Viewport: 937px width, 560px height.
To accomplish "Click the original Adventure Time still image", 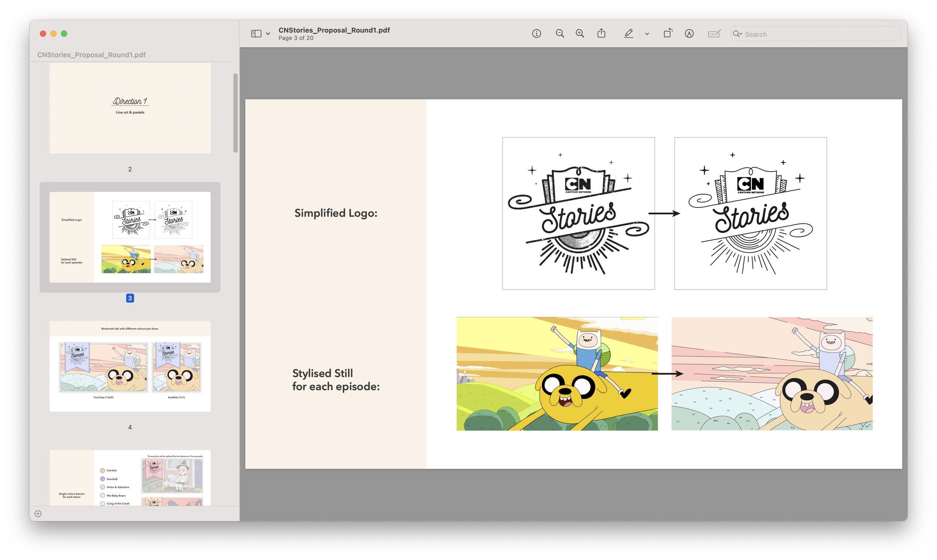I will point(557,374).
